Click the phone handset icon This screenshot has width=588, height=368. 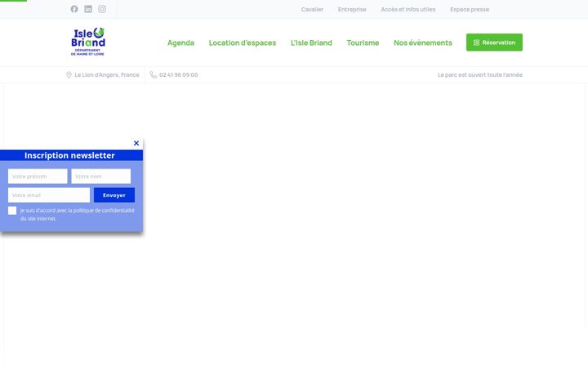pyautogui.click(x=154, y=74)
